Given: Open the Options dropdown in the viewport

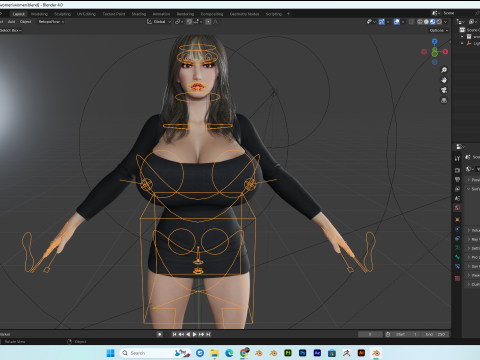Looking at the screenshot, I should (x=438, y=30).
